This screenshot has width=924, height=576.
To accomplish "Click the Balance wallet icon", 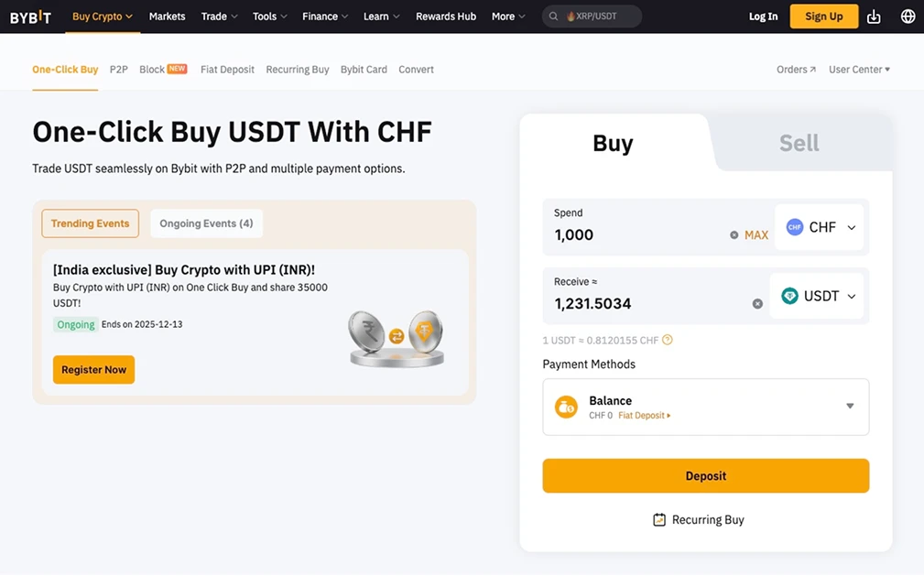I will tap(566, 408).
